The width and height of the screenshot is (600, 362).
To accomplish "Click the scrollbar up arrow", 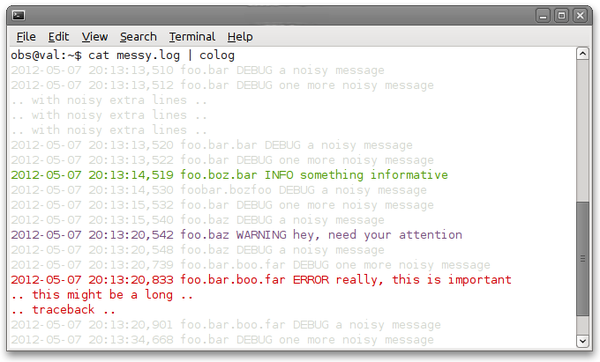I will 582,54.
